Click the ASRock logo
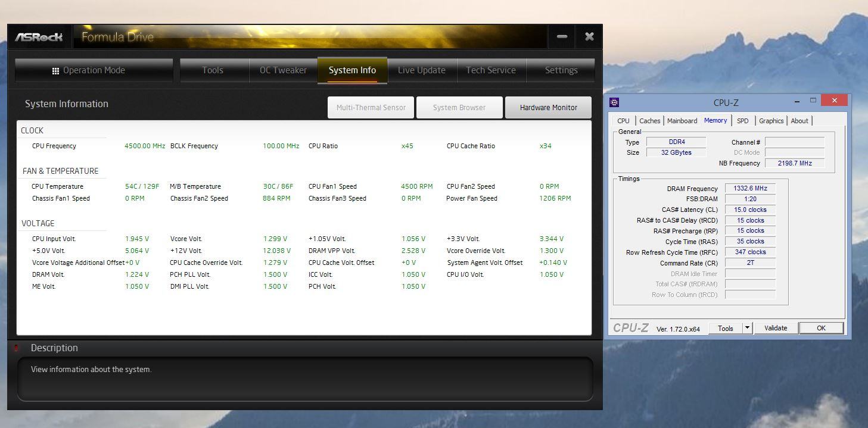This screenshot has width=868, height=428. [x=39, y=37]
